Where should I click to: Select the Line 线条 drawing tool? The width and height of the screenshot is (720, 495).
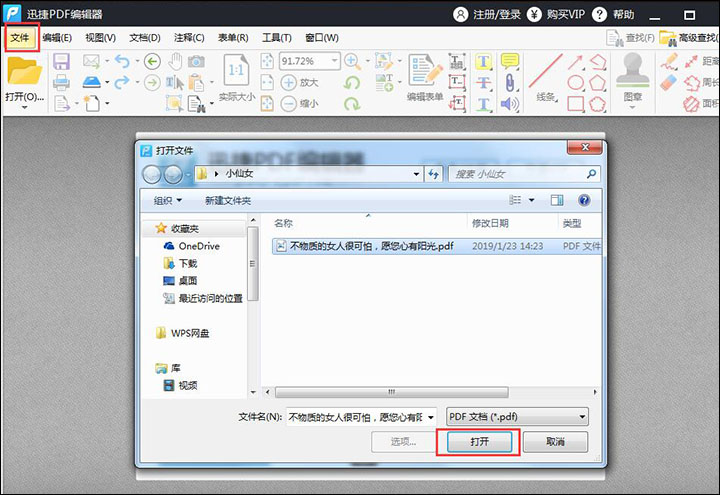pos(546,70)
